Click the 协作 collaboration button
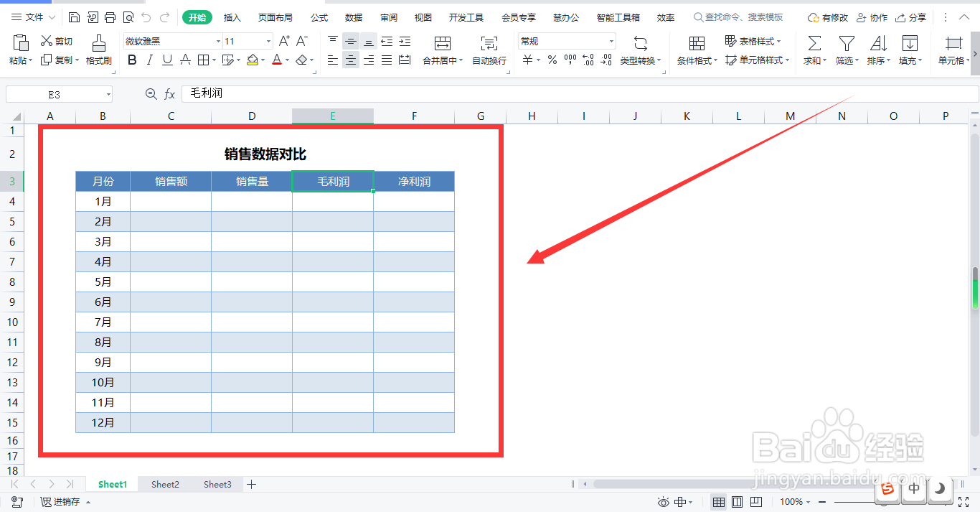980x512 pixels. [872, 17]
